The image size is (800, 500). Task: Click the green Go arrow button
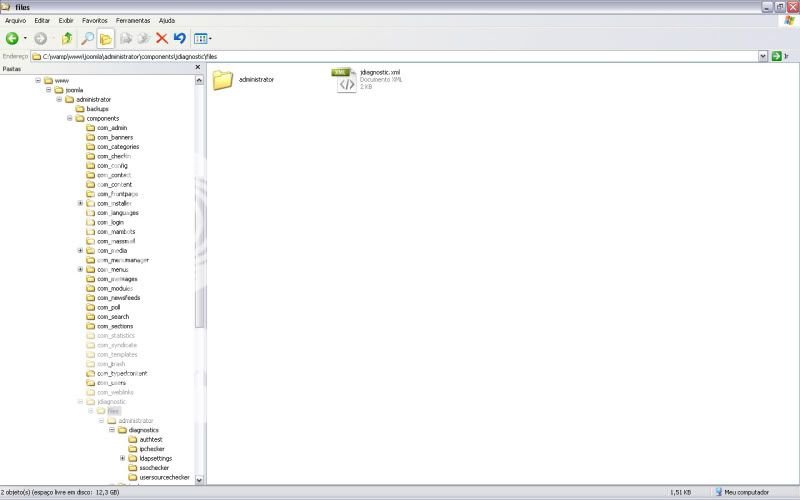pyautogui.click(x=776, y=56)
